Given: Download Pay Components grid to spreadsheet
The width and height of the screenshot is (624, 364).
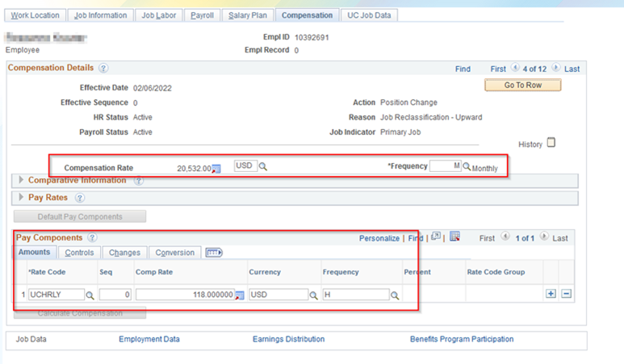Looking at the screenshot, I should click(454, 237).
